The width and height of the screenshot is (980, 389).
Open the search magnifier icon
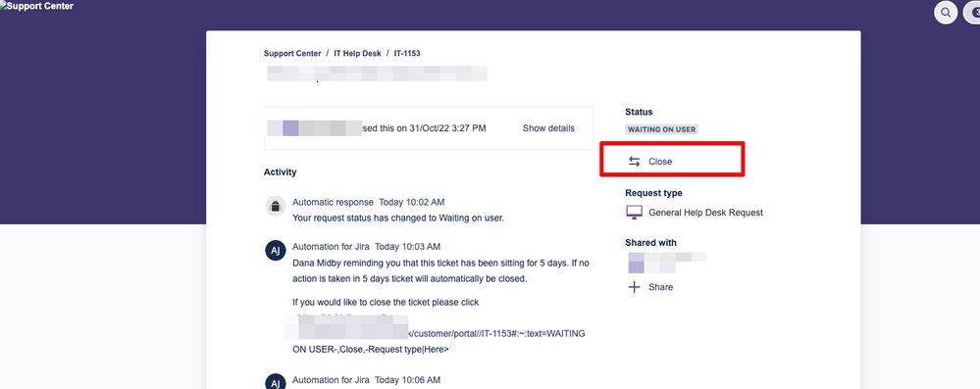coord(946,13)
